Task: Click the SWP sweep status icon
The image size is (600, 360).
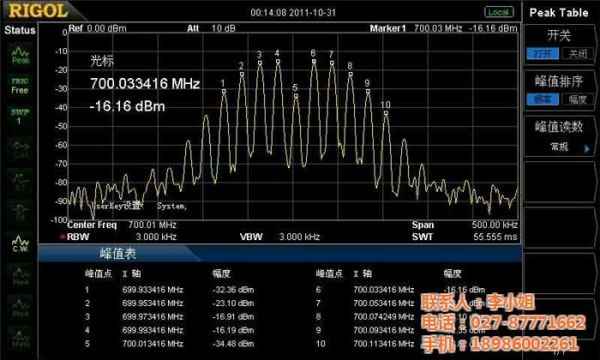Action: point(19,116)
